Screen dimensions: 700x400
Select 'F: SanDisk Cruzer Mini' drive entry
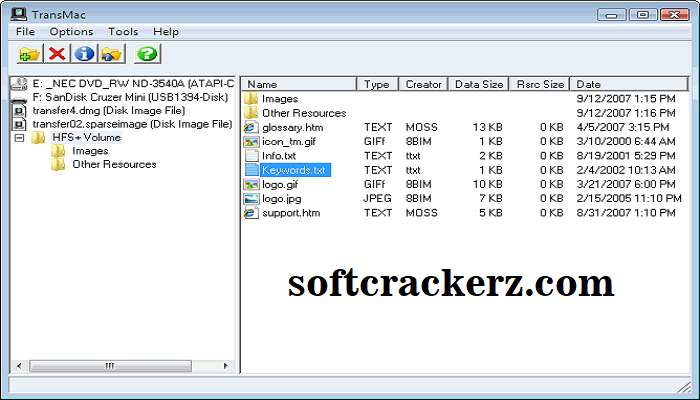(130, 97)
